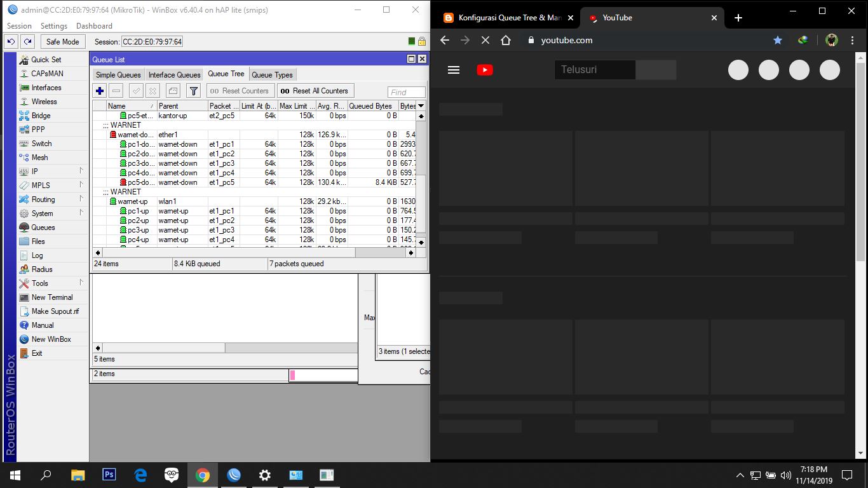Click the Reset All Counters button

315,91
